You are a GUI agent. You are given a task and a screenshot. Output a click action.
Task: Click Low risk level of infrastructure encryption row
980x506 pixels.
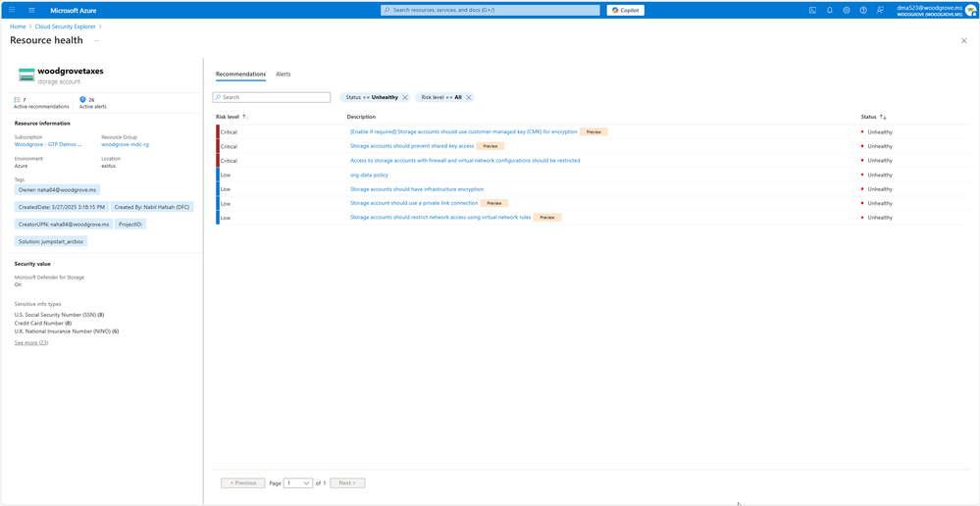(226, 188)
